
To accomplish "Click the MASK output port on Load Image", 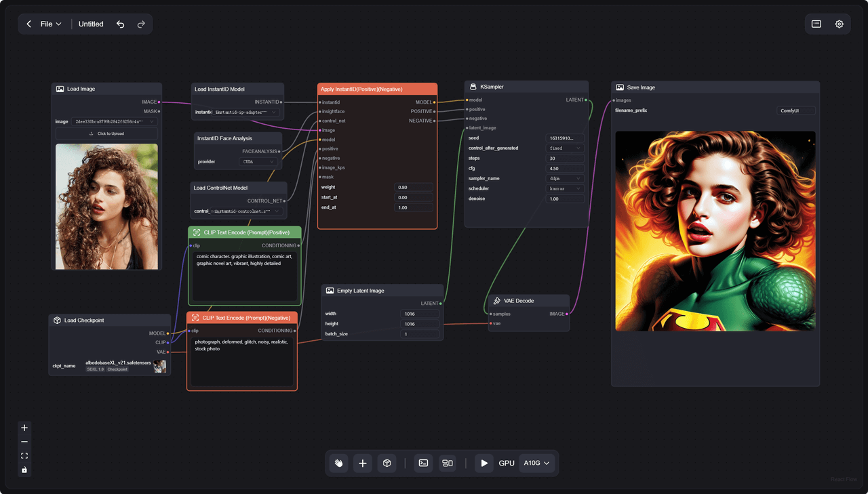I will point(159,111).
